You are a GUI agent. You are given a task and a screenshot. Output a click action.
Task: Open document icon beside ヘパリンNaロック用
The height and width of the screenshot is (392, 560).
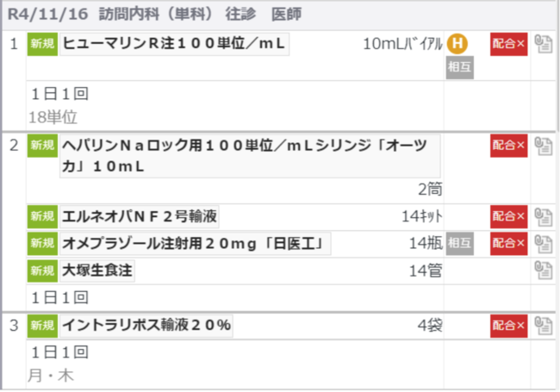[x=544, y=146]
